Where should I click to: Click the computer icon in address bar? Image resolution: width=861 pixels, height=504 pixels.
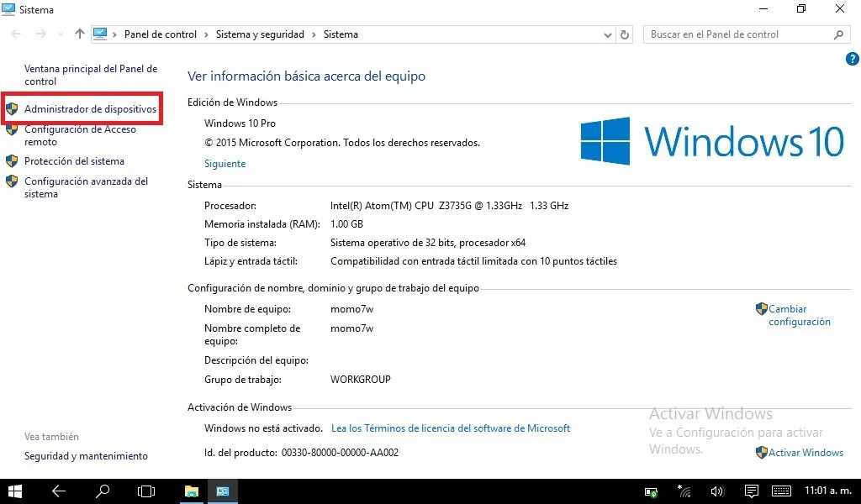100,34
